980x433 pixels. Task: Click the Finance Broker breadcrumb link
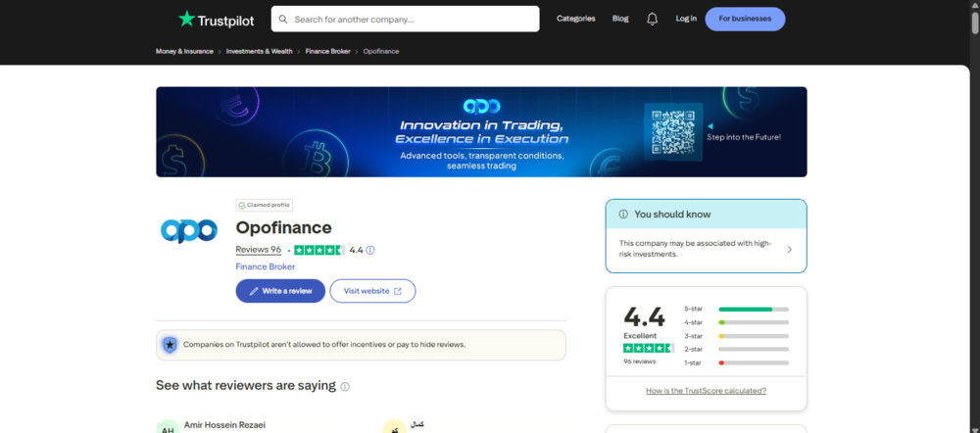click(x=327, y=51)
